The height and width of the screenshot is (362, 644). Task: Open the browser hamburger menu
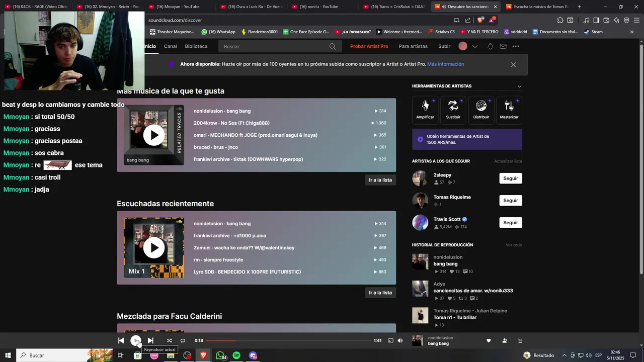[636, 20]
